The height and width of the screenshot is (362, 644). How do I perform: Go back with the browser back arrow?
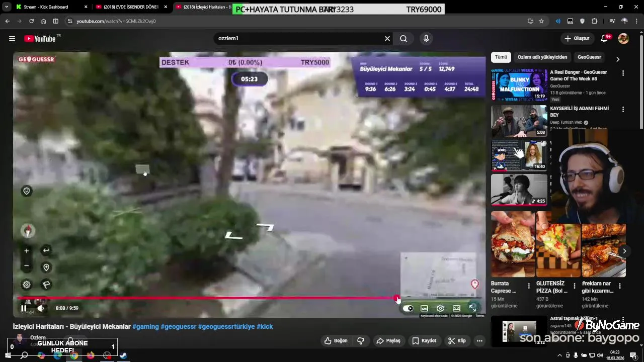point(8,21)
